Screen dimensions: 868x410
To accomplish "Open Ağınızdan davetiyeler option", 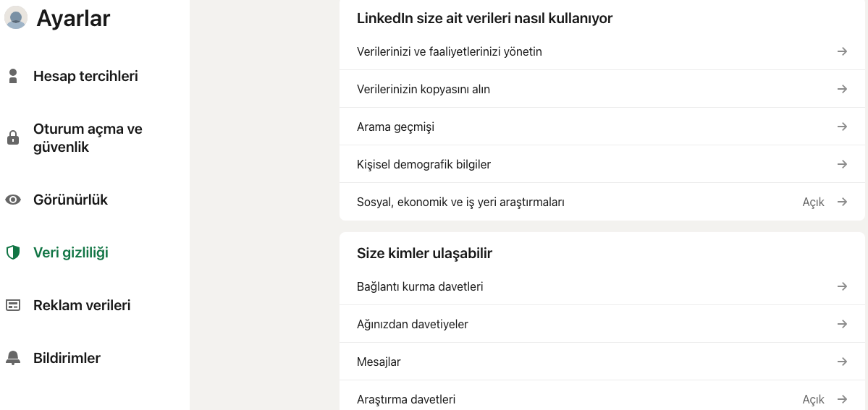I will [413, 324].
